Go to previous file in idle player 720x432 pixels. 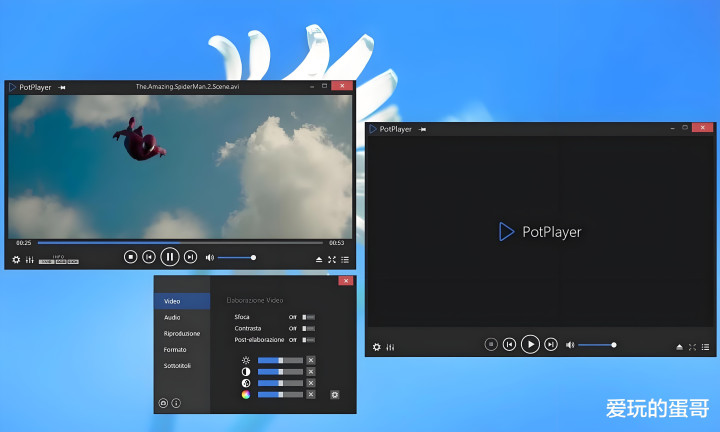509,344
